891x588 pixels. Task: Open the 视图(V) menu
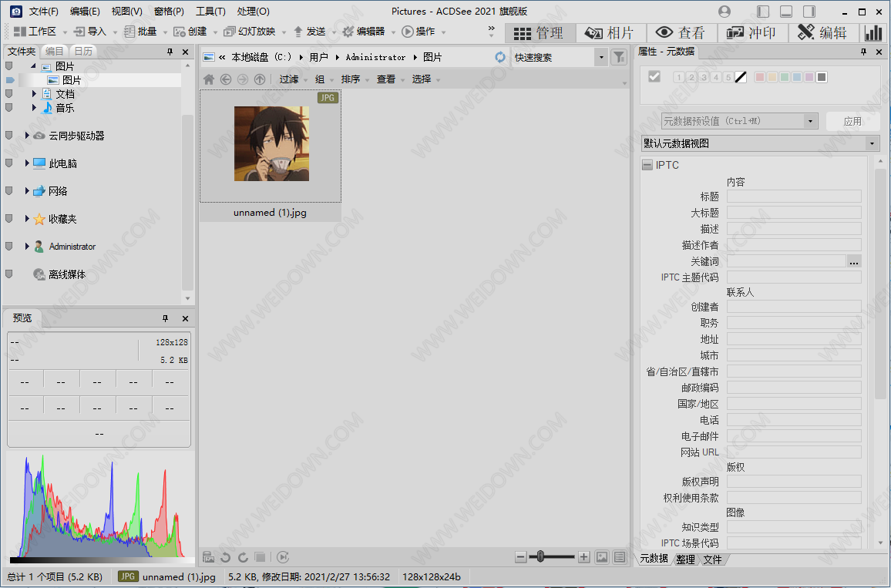coord(126,12)
